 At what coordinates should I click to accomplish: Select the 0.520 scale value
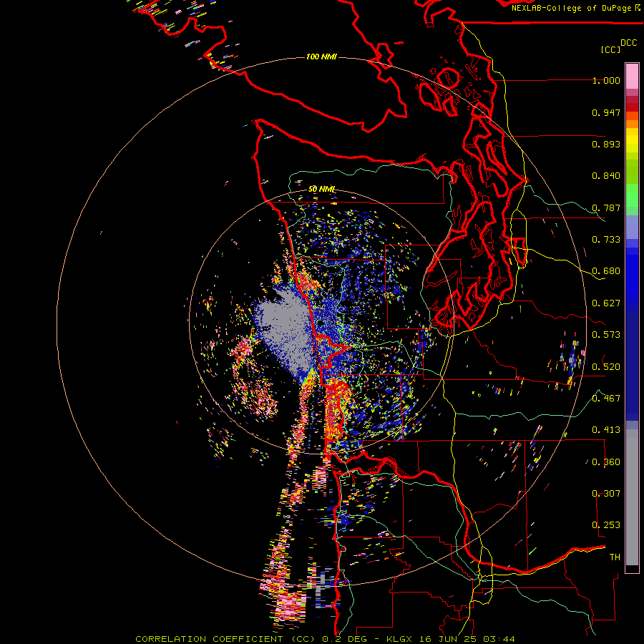point(606,367)
